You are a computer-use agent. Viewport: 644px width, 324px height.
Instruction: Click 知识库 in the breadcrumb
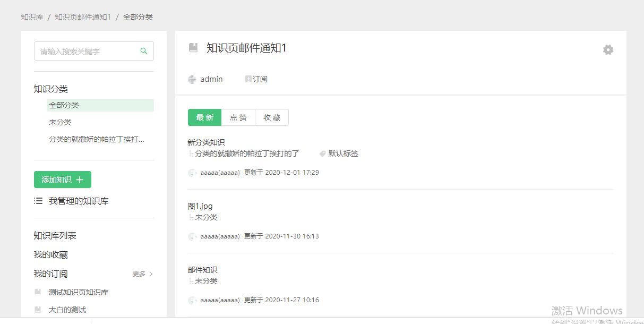32,17
